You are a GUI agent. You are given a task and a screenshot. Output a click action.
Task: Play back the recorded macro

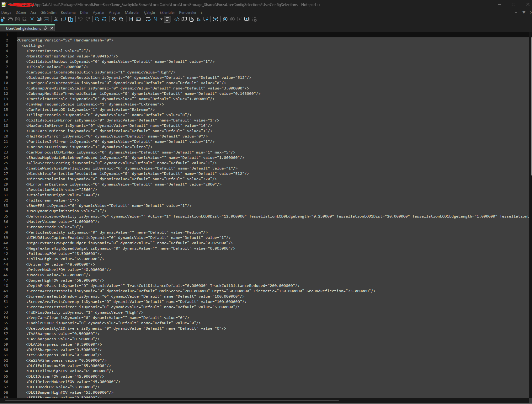240,19
